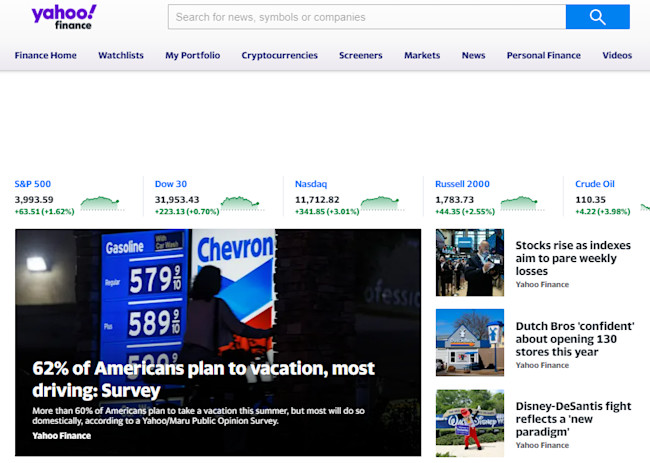Open 'Stocks rise as indexes aim' headline
Image resolution: width=650 pixels, height=463 pixels.
pos(573,258)
